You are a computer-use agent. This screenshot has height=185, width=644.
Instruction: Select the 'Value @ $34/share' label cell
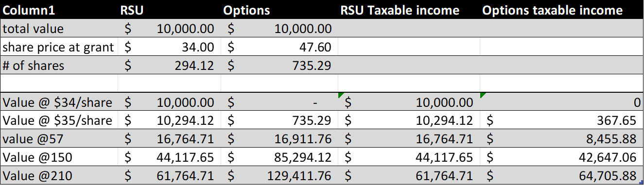click(x=59, y=102)
